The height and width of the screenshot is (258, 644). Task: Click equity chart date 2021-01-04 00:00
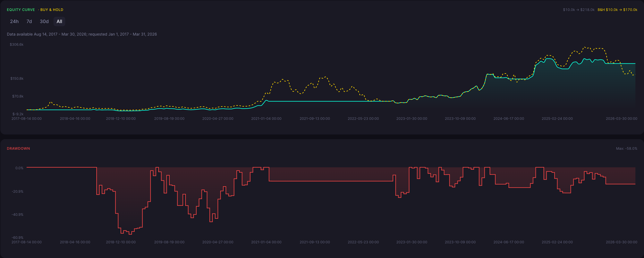click(x=266, y=118)
